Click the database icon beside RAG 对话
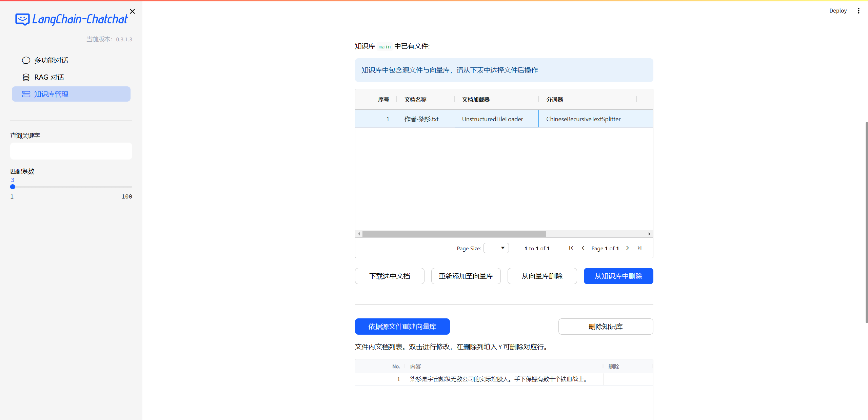Image resolution: width=868 pixels, height=420 pixels. (26, 78)
